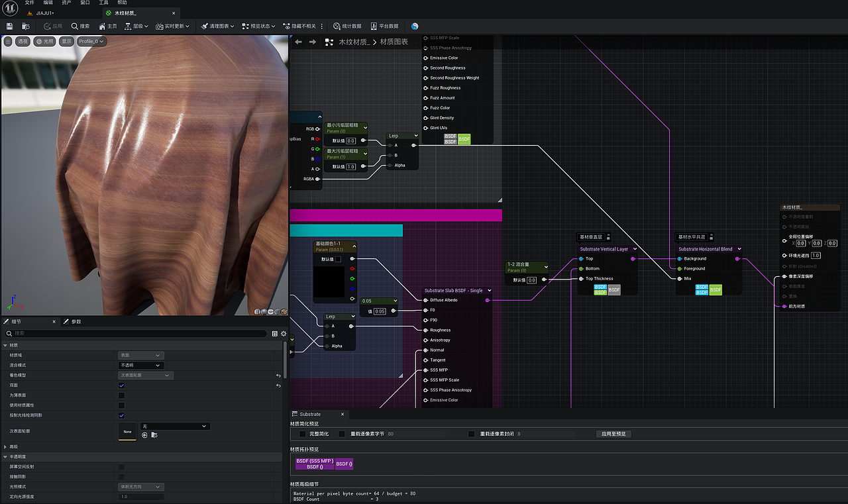Viewport: 848px width, 504px height.
Task: Click the None subsurface profile thumbnail
Action: click(x=127, y=431)
